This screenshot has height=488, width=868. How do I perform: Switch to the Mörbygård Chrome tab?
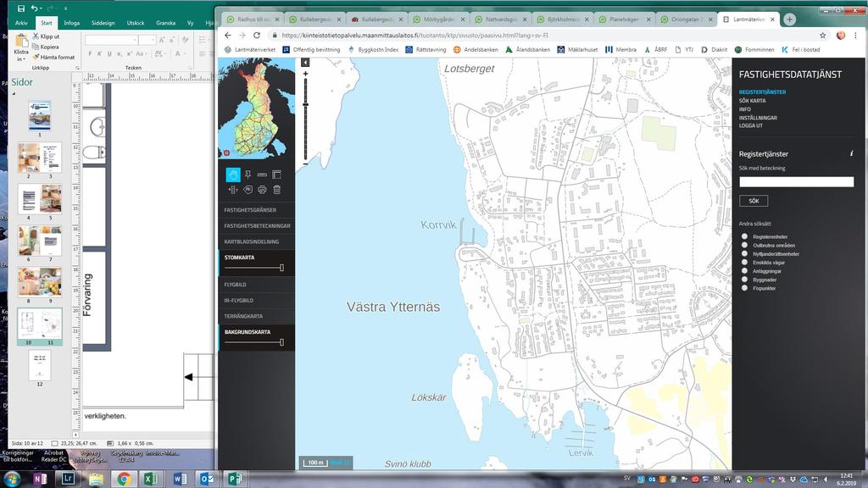[x=438, y=19]
